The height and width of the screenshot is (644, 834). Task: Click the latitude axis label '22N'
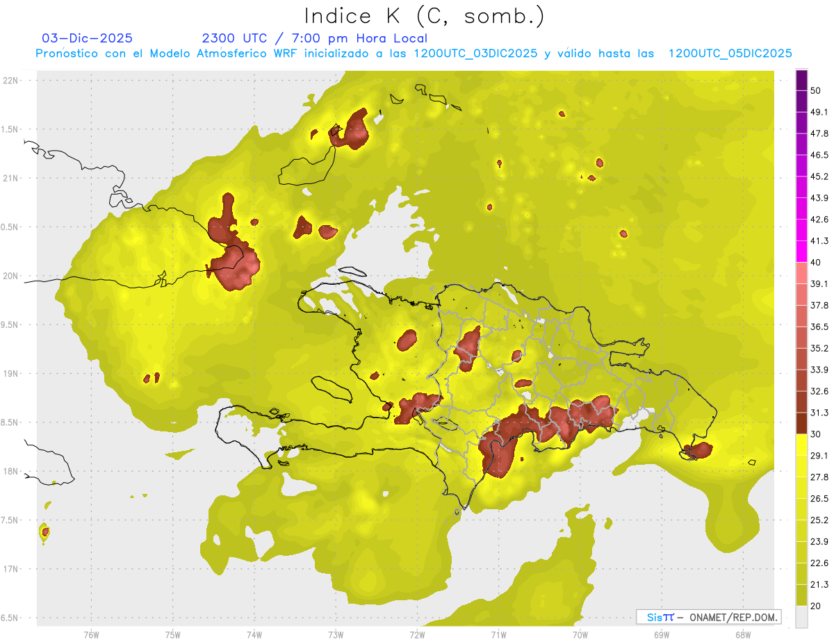click(10, 80)
